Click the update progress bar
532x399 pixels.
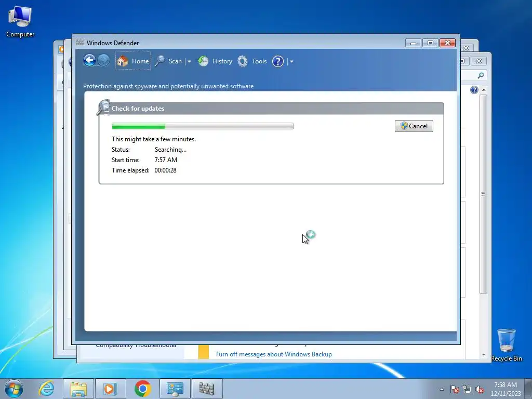coord(203,126)
